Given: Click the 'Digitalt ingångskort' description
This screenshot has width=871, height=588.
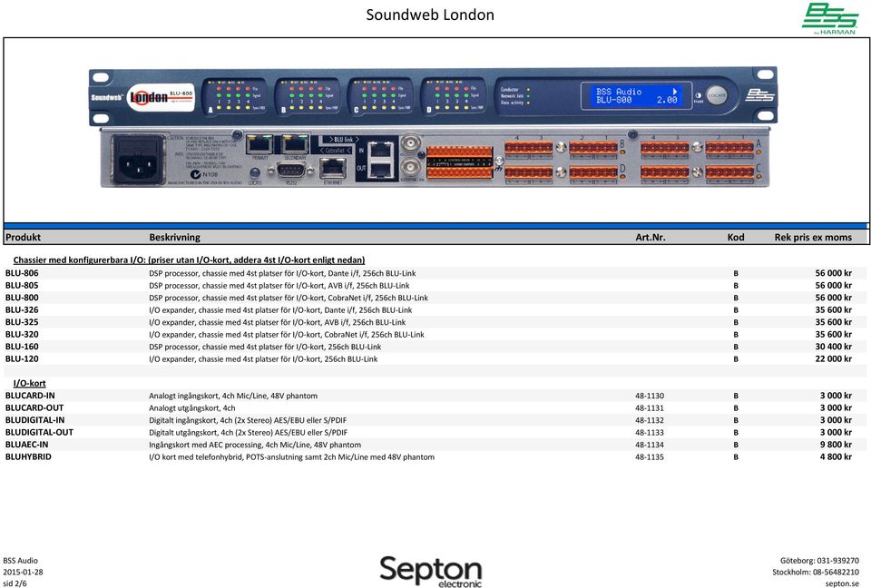Looking at the screenshot, I should [248, 421].
